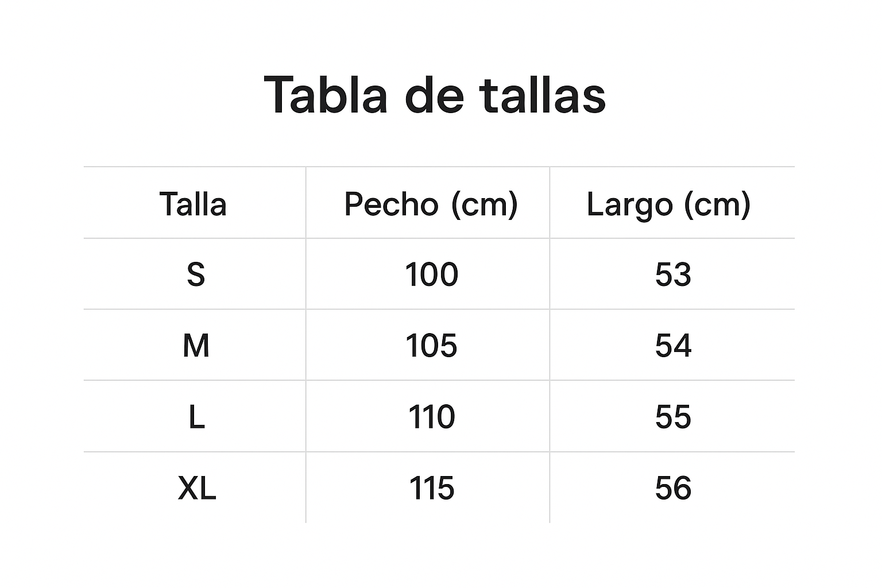The width and height of the screenshot is (882, 588).
Task: Select the 'Pecho (cm)' column header
Action: pos(431,204)
